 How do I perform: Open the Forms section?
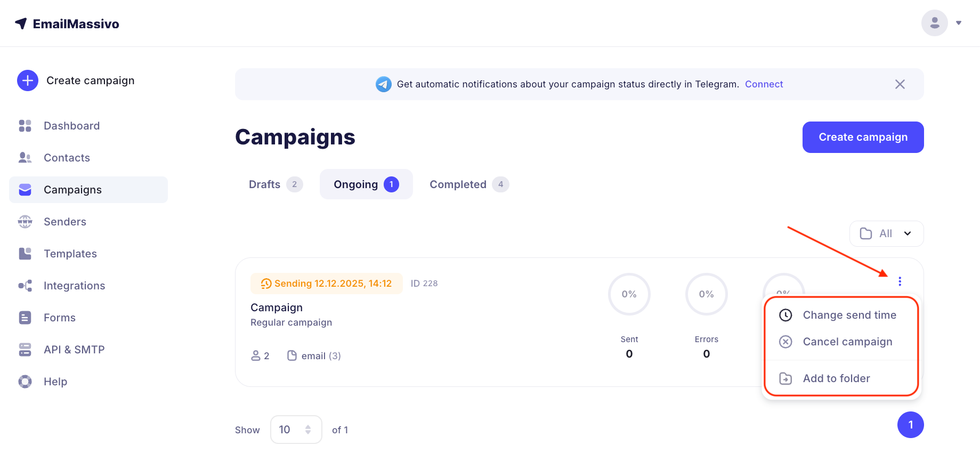tap(59, 318)
